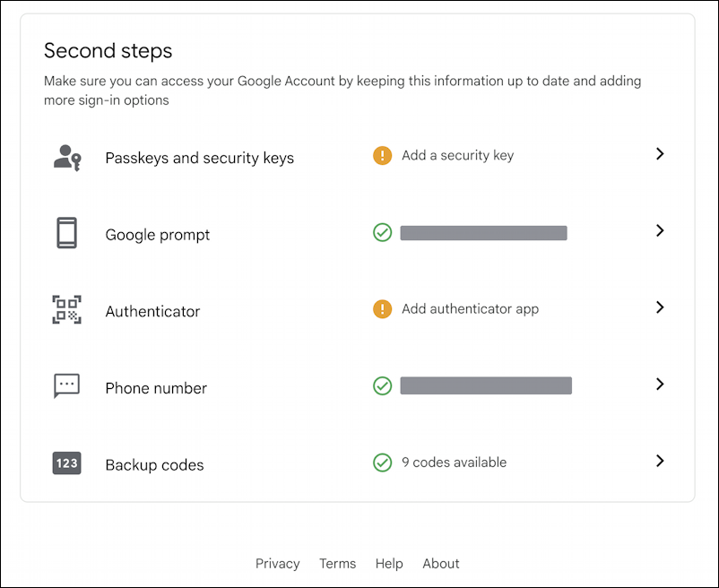Click the green checkmark beside Backup codes
The width and height of the screenshot is (719, 588).
tap(383, 463)
